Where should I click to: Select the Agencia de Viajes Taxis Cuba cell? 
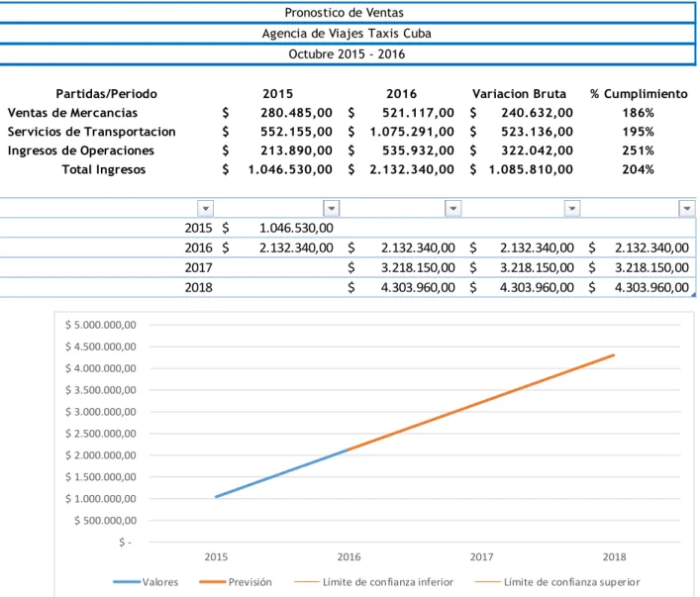click(348, 34)
